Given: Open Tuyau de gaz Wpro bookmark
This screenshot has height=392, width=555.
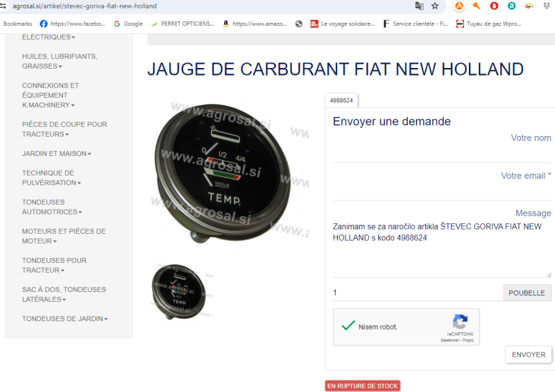Looking at the screenshot, I should point(489,24).
